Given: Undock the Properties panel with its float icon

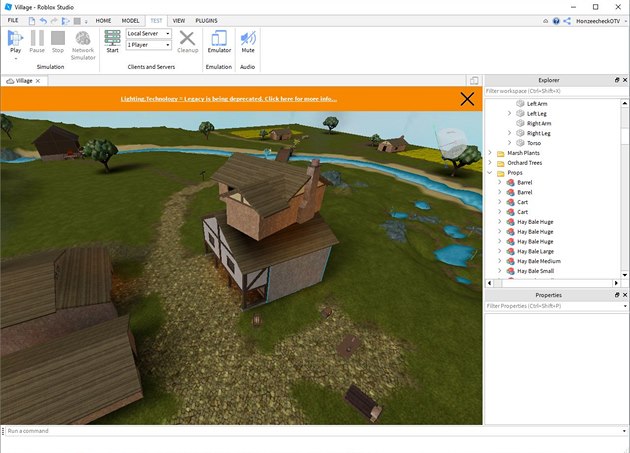Looking at the screenshot, I should click(x=617, y=295).
